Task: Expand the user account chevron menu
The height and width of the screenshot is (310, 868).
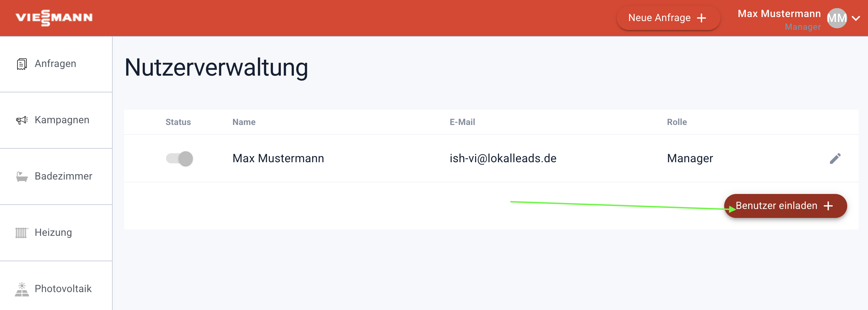Action: click(x=856, y=18)
